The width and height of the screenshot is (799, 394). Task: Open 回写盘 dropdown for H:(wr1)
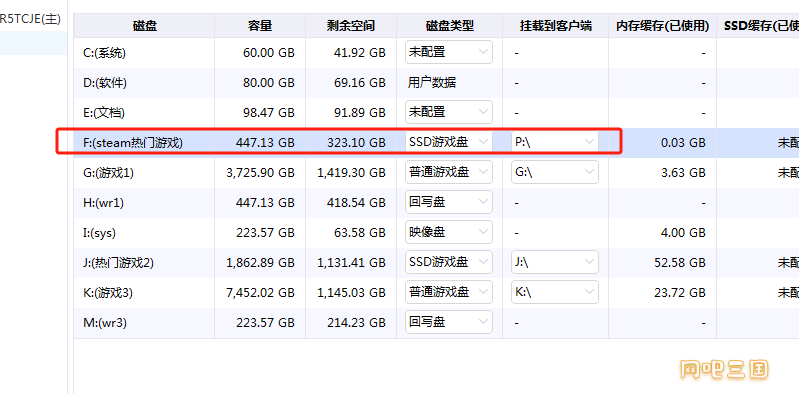pos(449,202)
